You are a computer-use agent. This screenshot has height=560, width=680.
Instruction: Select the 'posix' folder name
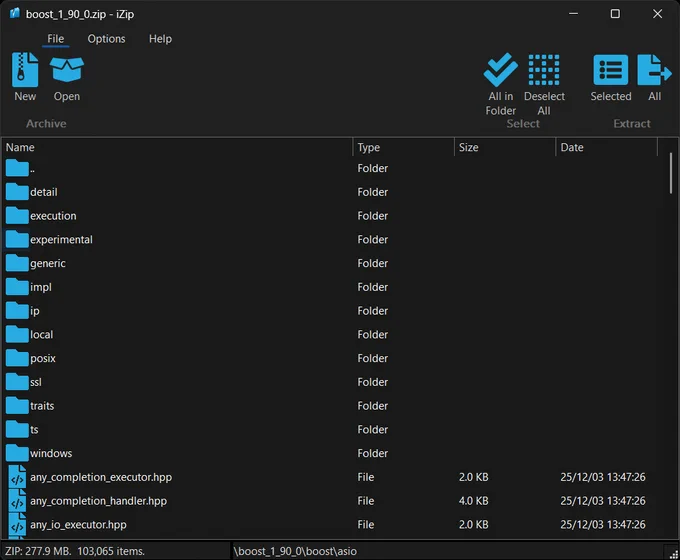click(43, 358)
